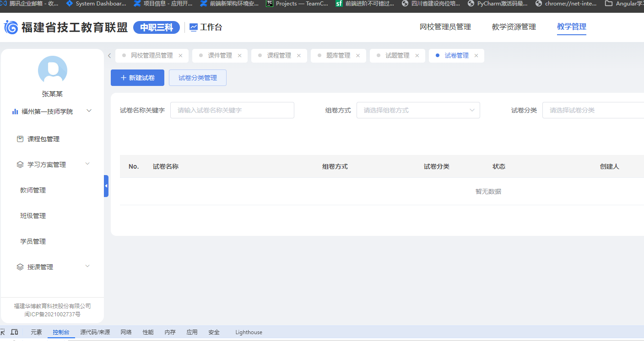
Task: Click the 福建省技工教育联盟 logo icon
Action: pos(11,27)
